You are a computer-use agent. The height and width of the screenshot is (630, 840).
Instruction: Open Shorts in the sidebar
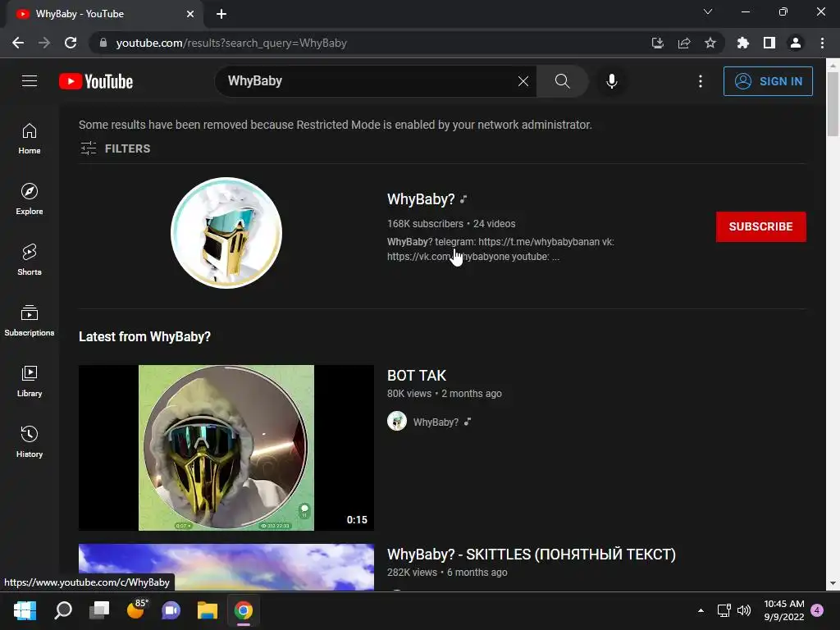[30, 259]
